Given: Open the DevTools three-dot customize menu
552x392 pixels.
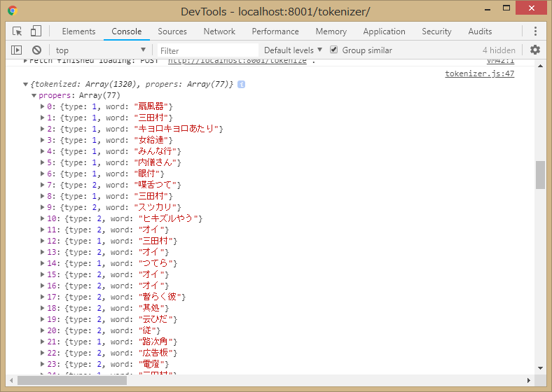Looking at the screenshot, I should click(x=535, y=31).
